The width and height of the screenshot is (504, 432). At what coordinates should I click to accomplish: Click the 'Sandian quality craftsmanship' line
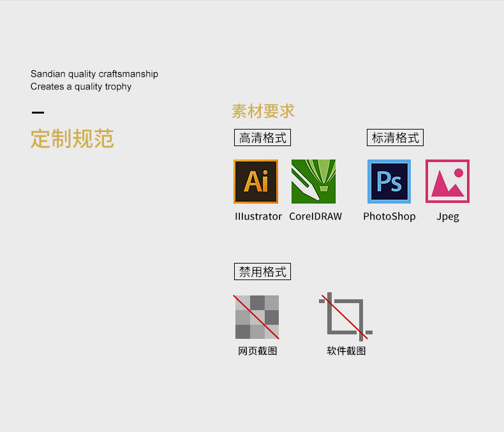(94, 74)
